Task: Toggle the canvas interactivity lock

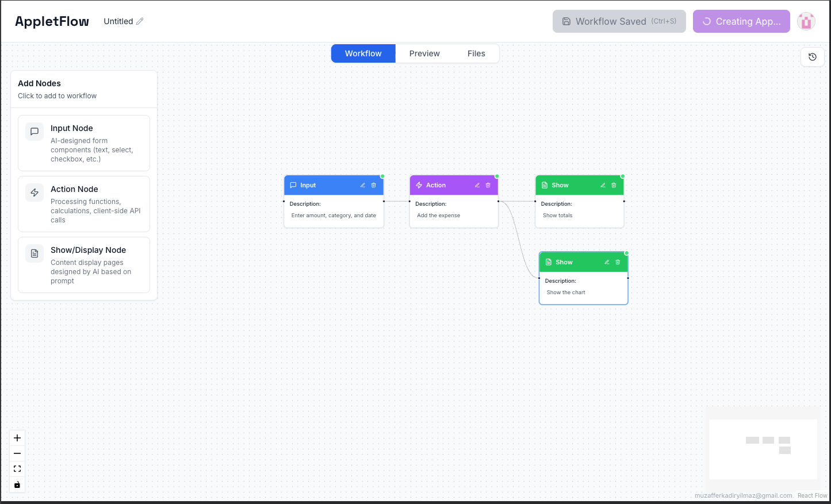Action: [17, 484]
